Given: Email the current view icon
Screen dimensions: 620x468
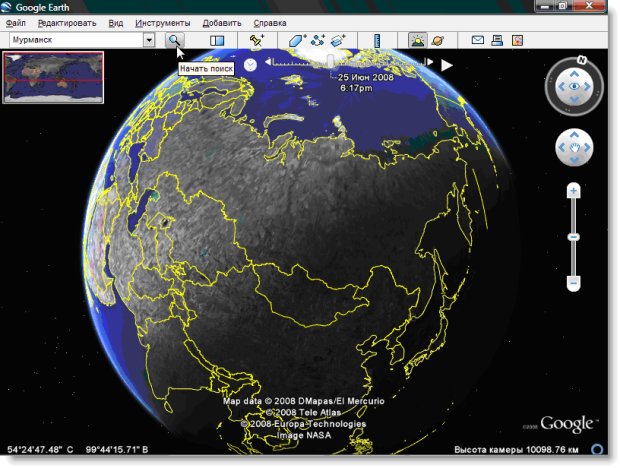Looking at the screenshot, I should click(478, 40).
